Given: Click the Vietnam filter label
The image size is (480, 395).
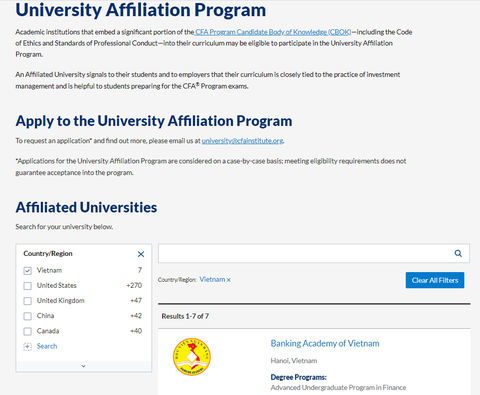Looking at the screenshot, I should click(x=49, y=270).
